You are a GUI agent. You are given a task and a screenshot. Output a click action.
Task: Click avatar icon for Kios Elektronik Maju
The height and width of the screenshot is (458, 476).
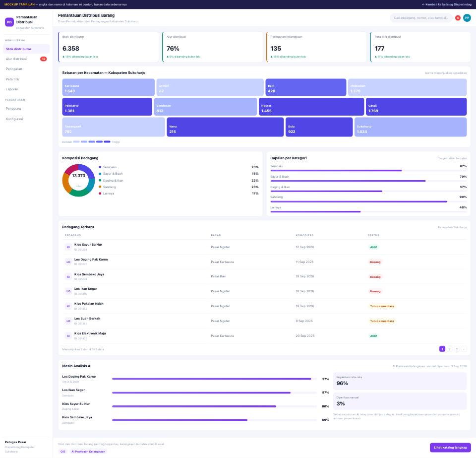68,336
